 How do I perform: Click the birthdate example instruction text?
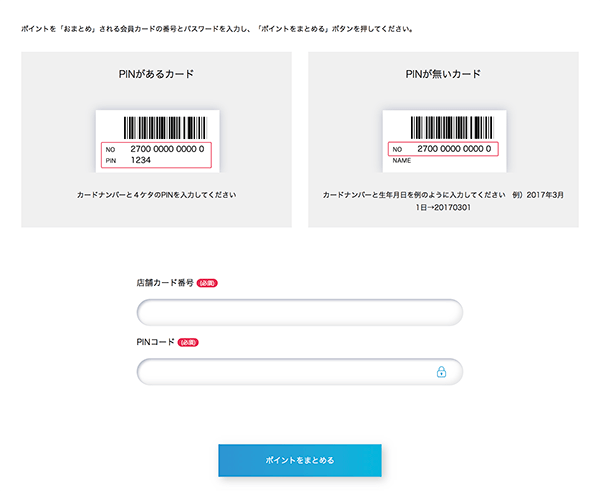[x=443, y=201]
